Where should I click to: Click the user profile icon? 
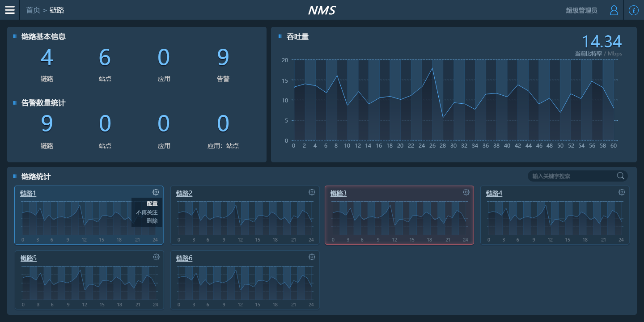pyautogui.click(x=614, y=10)
